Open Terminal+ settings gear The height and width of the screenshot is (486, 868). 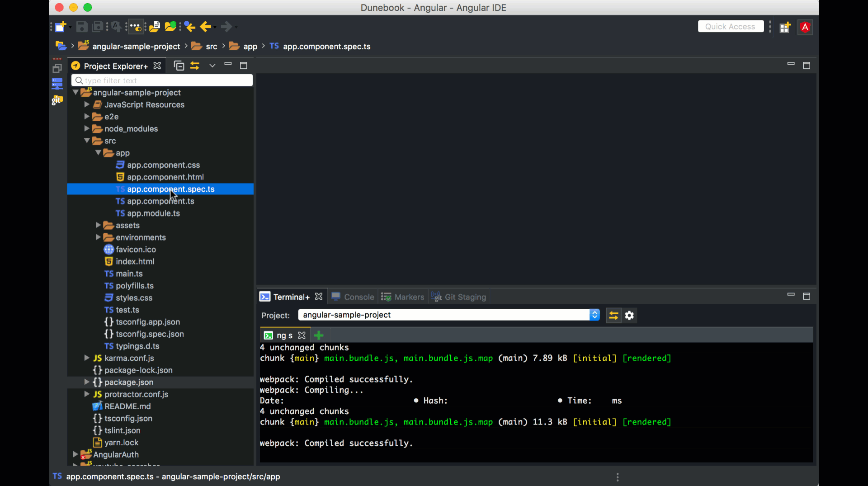[x=629, y=316]
